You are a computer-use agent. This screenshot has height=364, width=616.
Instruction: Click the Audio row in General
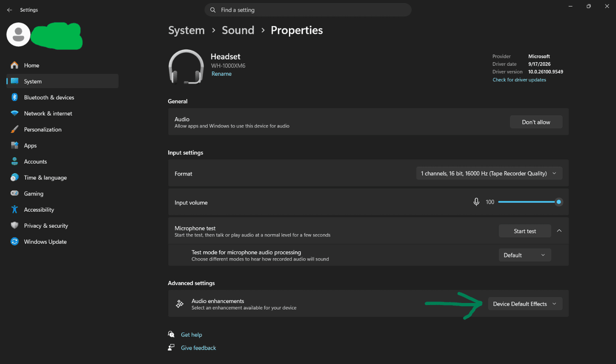[x=368, y=122]
